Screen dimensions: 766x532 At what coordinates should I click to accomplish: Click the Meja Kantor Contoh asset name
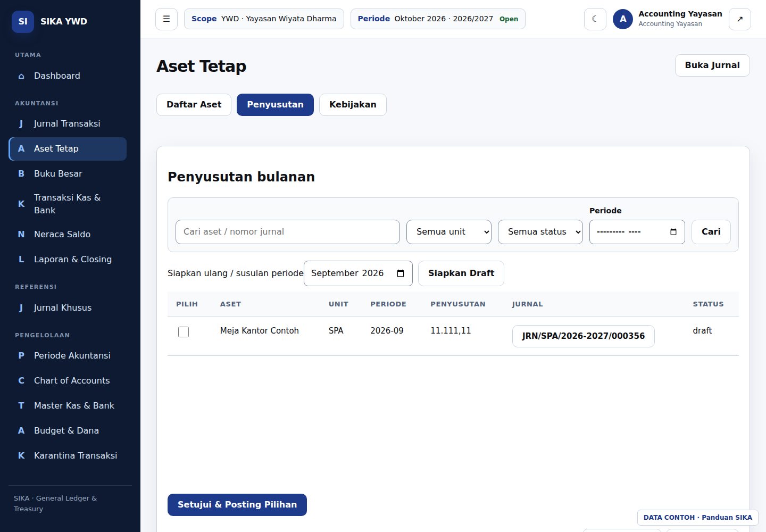coord(260,331)
